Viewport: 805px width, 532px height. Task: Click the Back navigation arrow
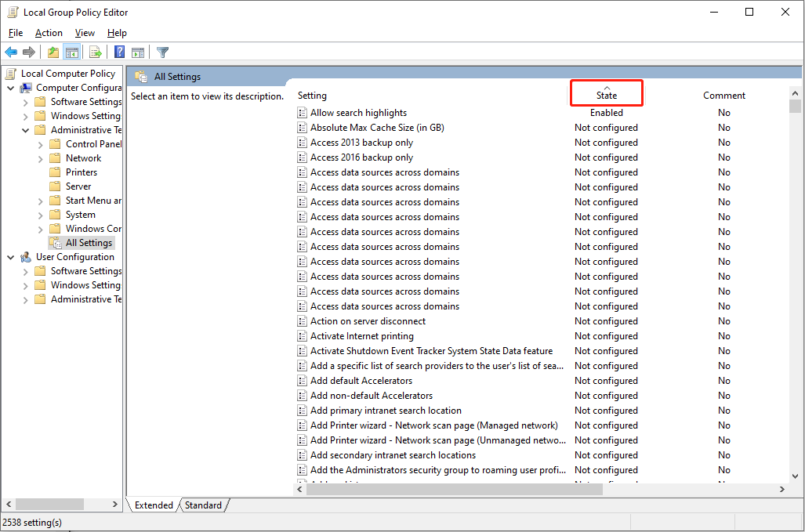(x=11, y=52)
